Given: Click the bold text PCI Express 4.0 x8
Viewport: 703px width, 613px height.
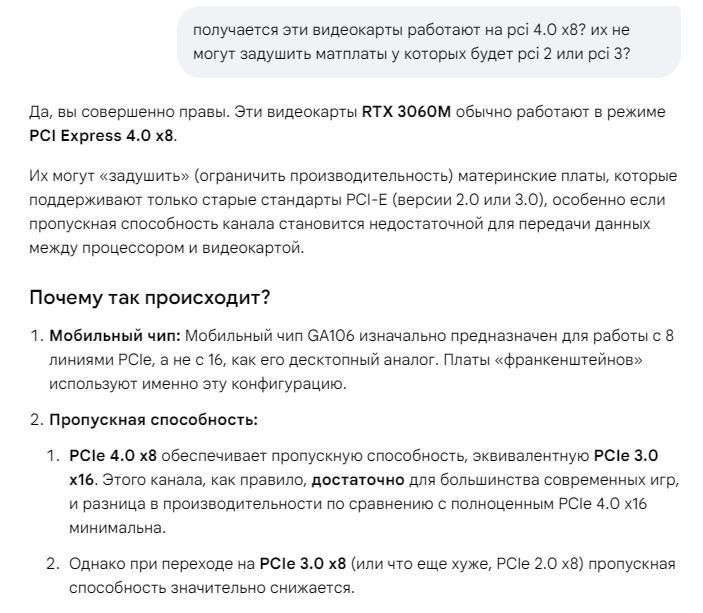Looking at the screenshot, I should [x=103, y=136].
